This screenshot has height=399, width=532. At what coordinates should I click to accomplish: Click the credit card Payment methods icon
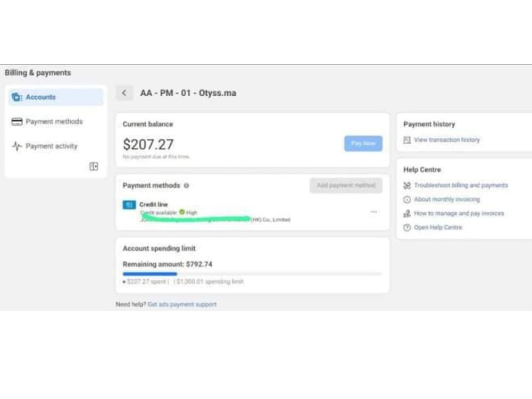[17, 121]
